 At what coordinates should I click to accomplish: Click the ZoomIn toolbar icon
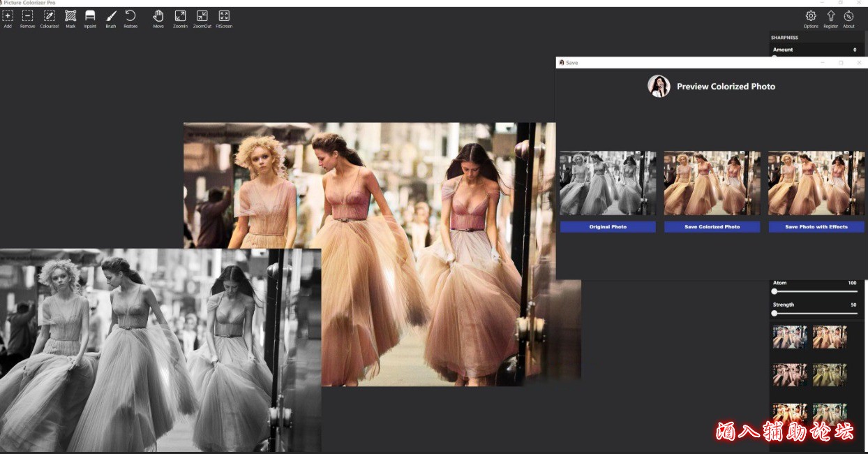click(x=180, y=16)
